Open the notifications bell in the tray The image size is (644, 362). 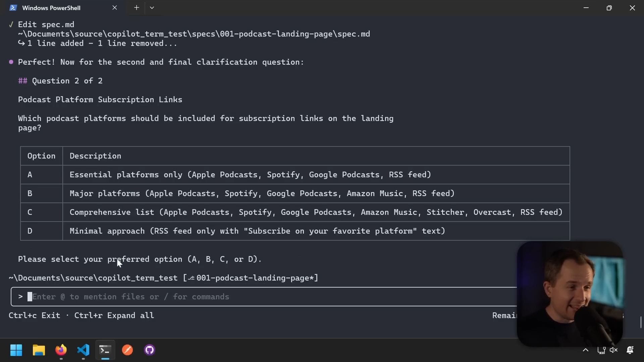630,350
